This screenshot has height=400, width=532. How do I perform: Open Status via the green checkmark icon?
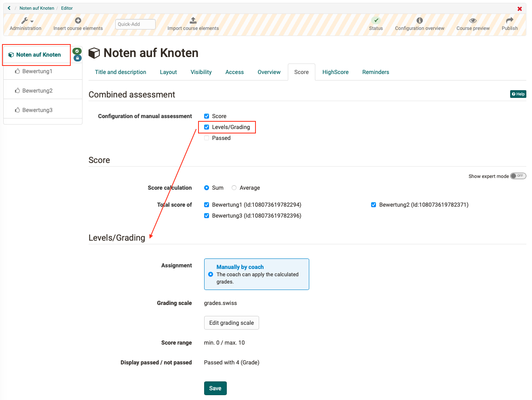point(376,19)
